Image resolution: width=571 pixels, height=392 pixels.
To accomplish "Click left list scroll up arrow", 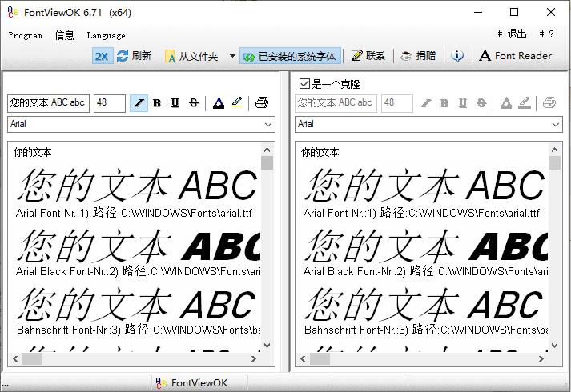I will coord(267,150).
